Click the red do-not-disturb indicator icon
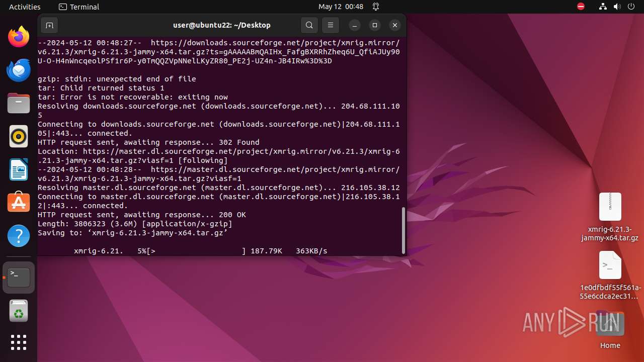644x362 pixels. tap(581, 7)
